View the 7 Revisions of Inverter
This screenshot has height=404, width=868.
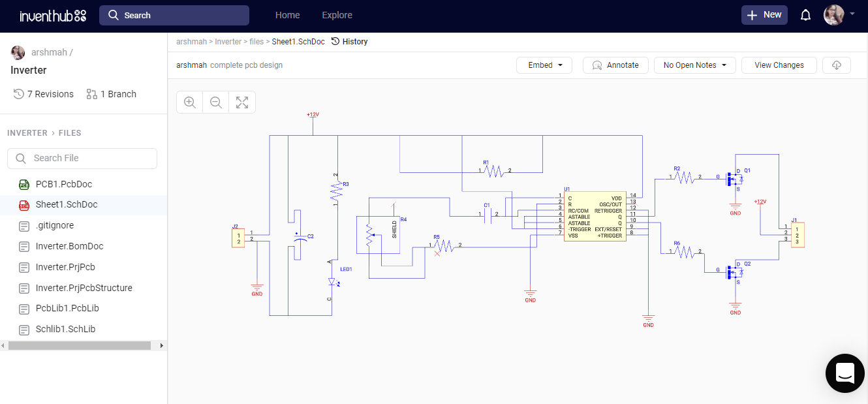(x=43, y=93)
